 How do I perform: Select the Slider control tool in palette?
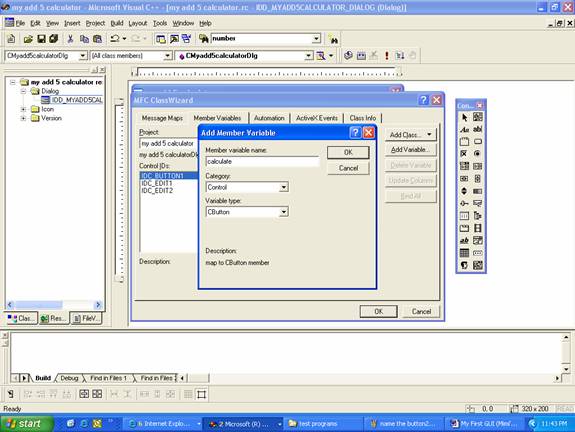click(x=465, y=204)
